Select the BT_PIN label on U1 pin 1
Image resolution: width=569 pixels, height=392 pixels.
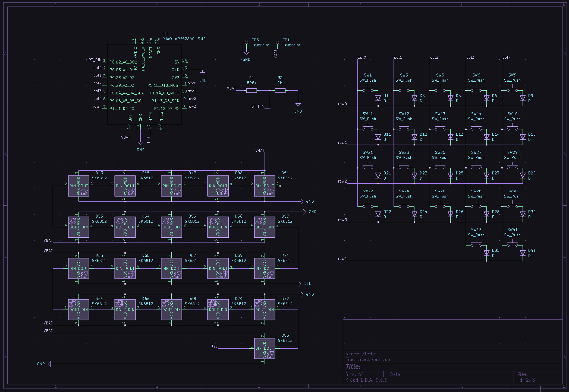pyautogui.click(x=95, y=60)
